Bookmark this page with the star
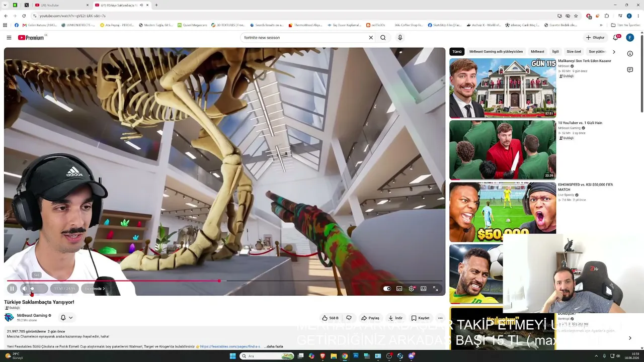This screenshot has height=362, width=644. (576, 16)
